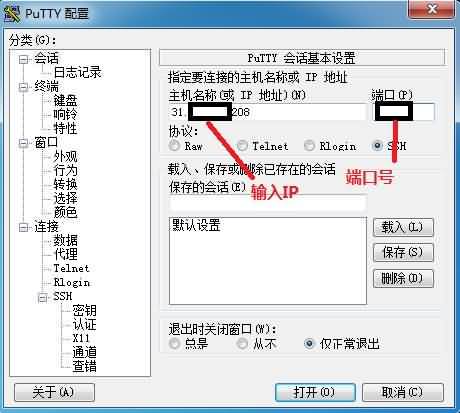The image size is (460, 413).
Task: Click the PuTTY icon in title bar
Action: tap(12, 14)
